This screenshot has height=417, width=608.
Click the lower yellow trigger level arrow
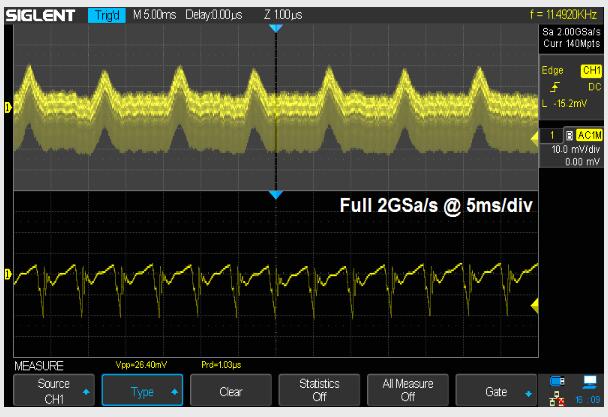534,306
